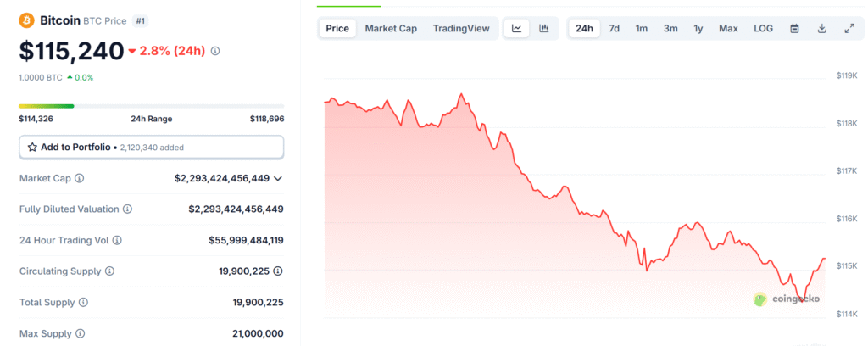Toggle LOG scale on chart
This screenshot has height=346, width=868.
click(763, 28)
